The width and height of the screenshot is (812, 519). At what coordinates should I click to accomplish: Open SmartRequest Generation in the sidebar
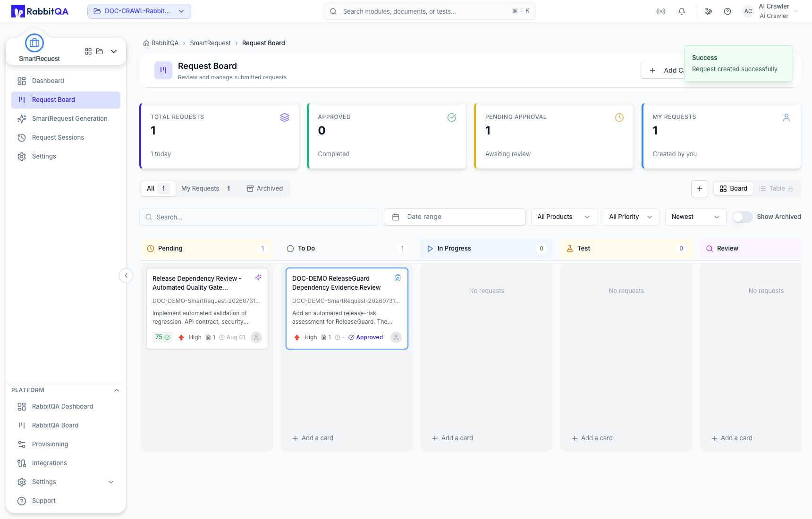tap(66, 119)
